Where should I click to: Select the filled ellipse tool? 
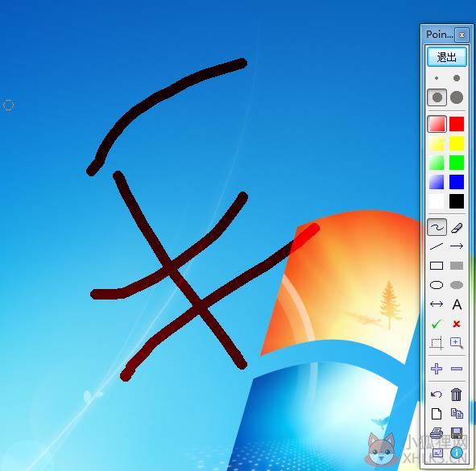pos(457,285)
